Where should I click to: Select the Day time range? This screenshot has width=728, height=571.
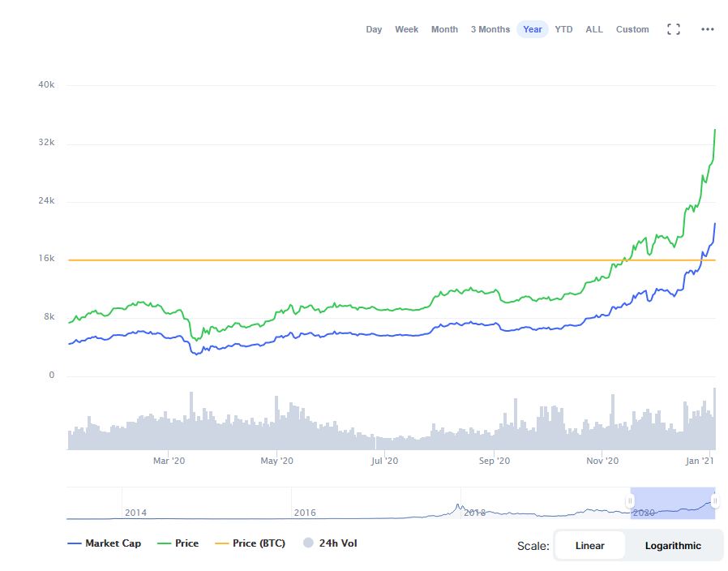(374, 29)
